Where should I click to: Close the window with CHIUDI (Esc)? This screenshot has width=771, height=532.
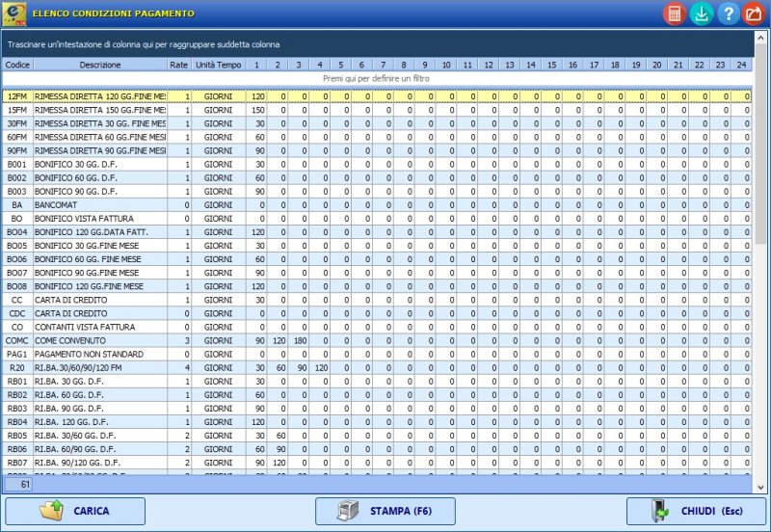pos(696,511)
